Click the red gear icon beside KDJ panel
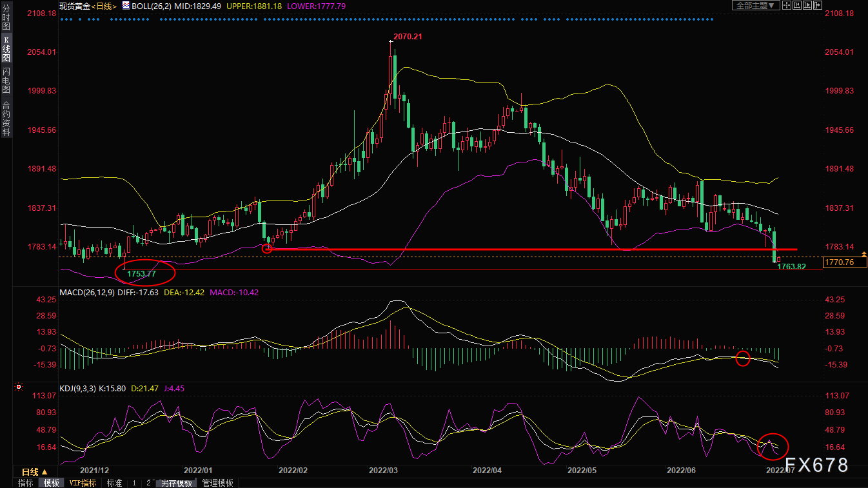868x488 pixels. 19,387
